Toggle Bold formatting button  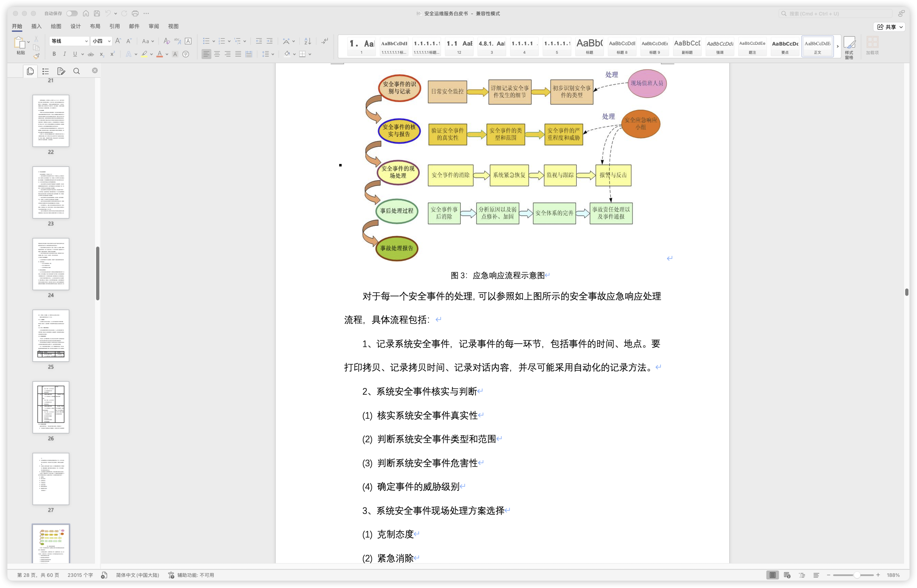pyautogui.click(x=54, y=54)
